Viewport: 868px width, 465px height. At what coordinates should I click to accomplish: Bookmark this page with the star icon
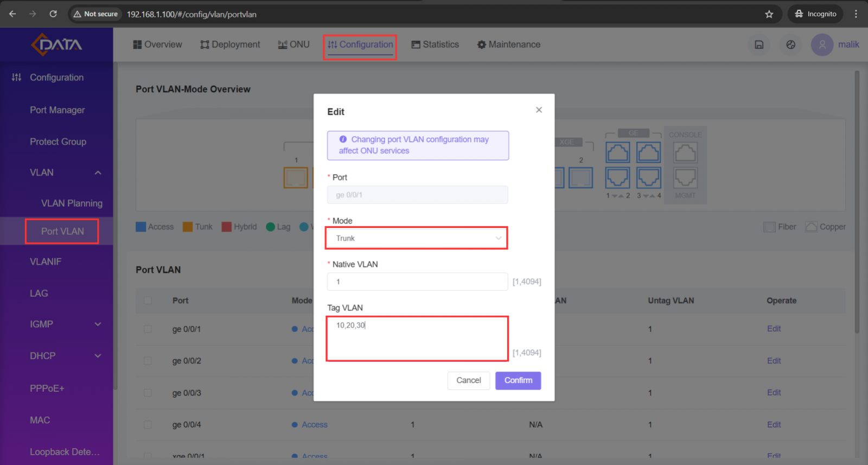click(769, 14)
